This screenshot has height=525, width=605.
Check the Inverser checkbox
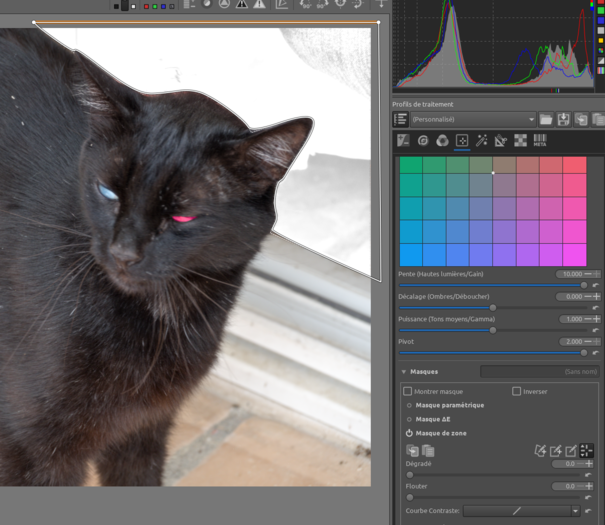517,391
